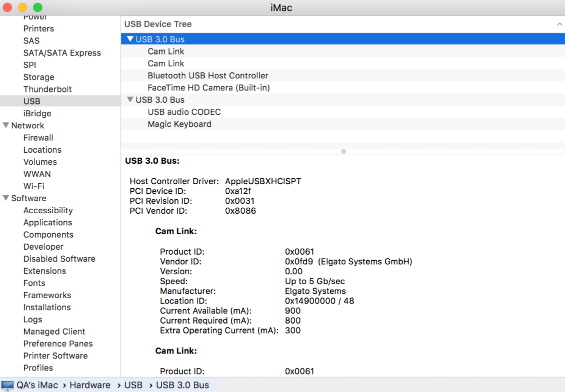Select Extensions under Software
The height and width of the screenshot is (392, 565).
(x=44, y=271)
